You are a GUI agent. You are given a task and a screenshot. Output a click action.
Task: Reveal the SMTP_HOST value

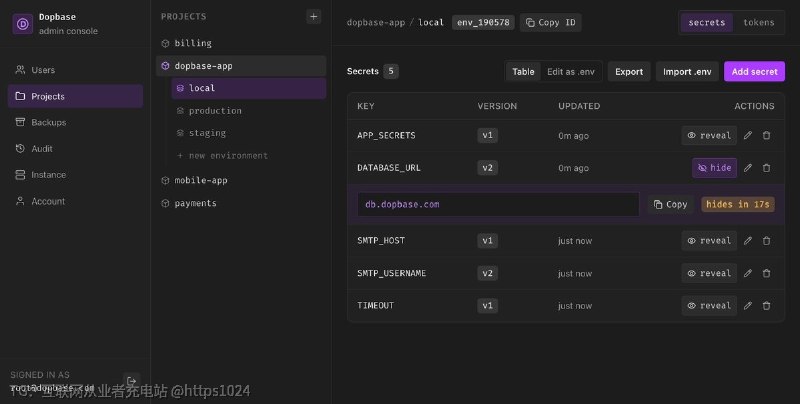click(709, 241)
